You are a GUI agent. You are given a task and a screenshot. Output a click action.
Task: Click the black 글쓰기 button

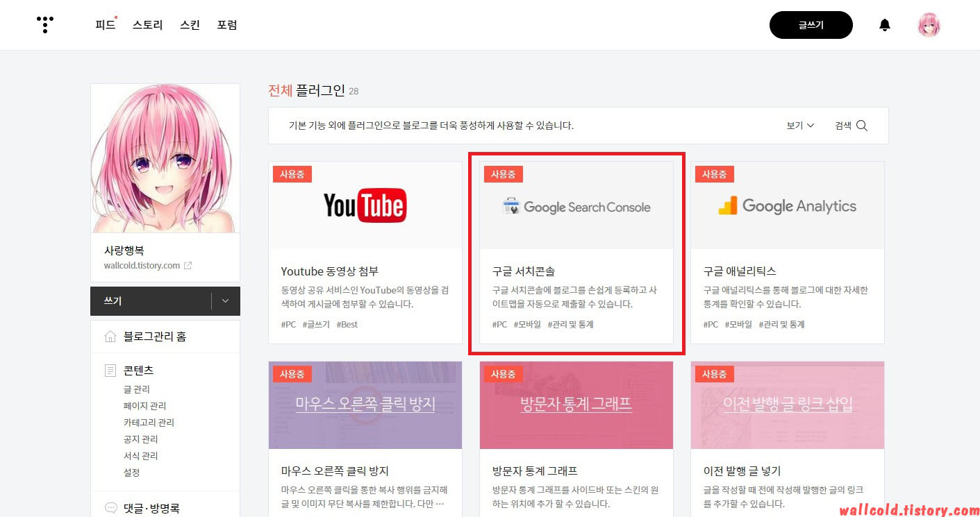pyautogui.click(x=811, y=25)
